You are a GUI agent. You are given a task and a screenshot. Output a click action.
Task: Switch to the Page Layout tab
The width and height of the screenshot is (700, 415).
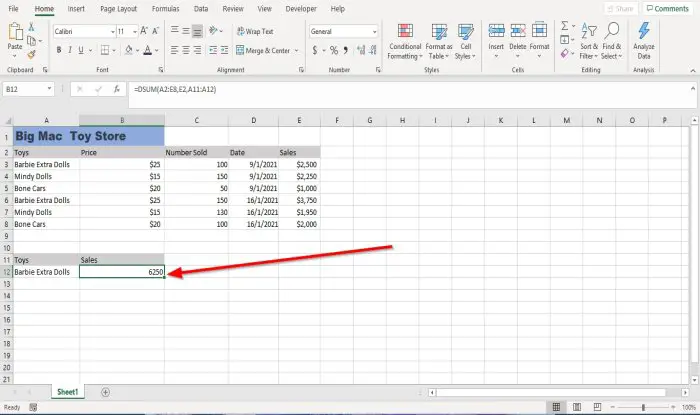[118, 8]
